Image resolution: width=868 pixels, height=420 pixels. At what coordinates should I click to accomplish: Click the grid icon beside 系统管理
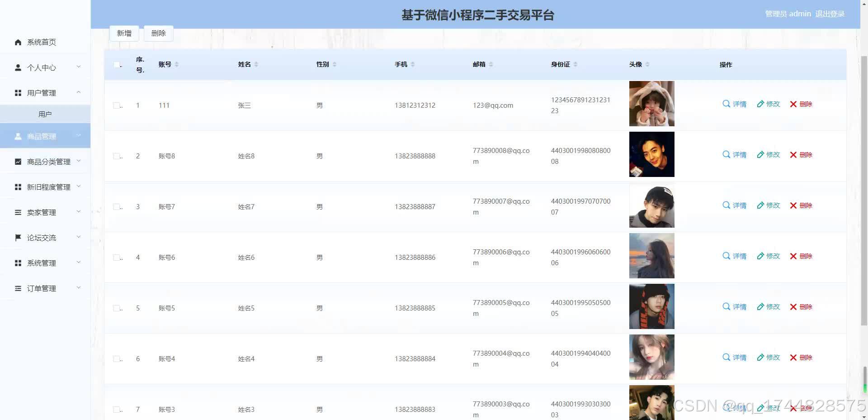(18, 263)
